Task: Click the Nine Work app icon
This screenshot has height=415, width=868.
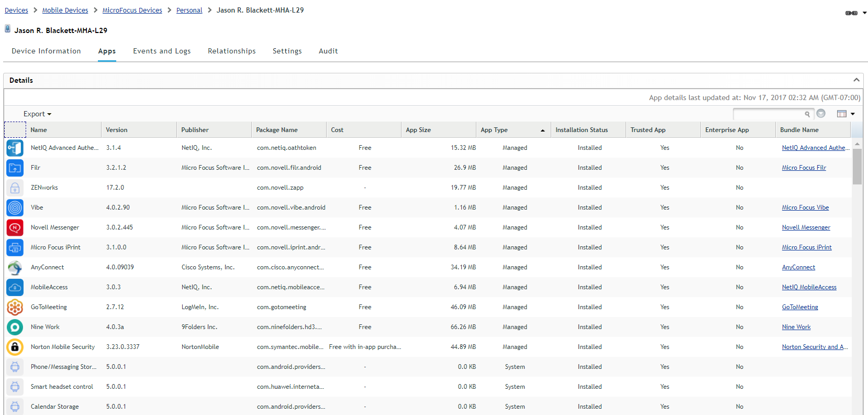Action: click(x=15, y=327)
